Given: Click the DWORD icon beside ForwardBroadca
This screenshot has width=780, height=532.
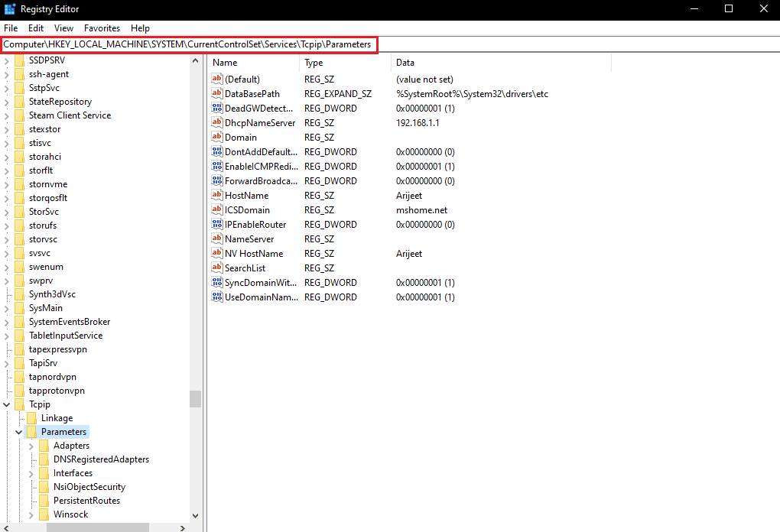Looking at the screenshot, I should pos(217,180).
